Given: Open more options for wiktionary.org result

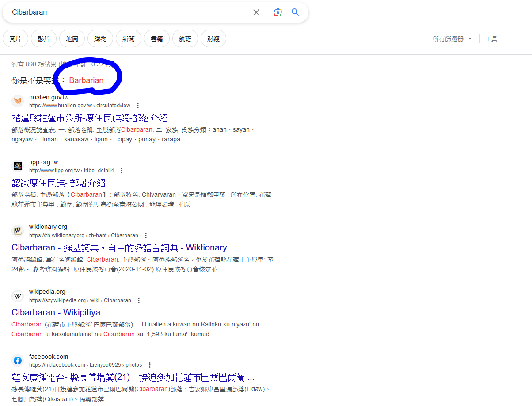Looking at the screenshot, I should click(x=146, y=235).
